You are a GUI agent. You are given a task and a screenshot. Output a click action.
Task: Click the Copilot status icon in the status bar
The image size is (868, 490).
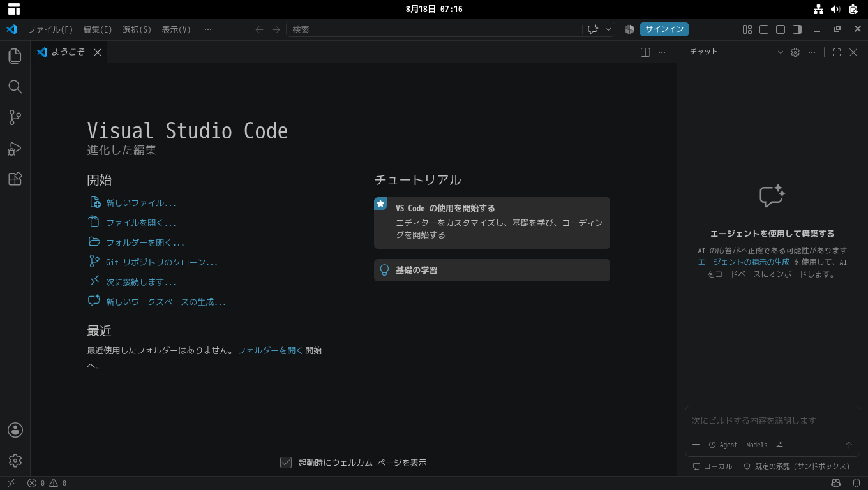point(837,483)
